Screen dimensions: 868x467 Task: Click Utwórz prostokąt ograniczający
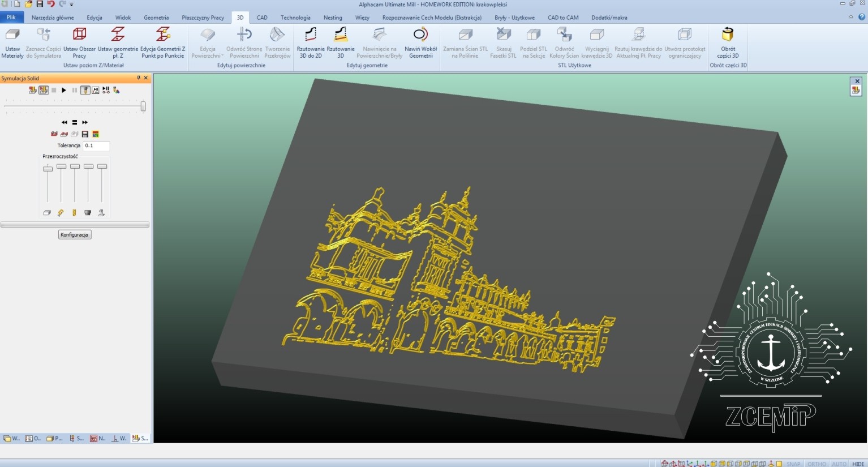(x=685, y=43)
